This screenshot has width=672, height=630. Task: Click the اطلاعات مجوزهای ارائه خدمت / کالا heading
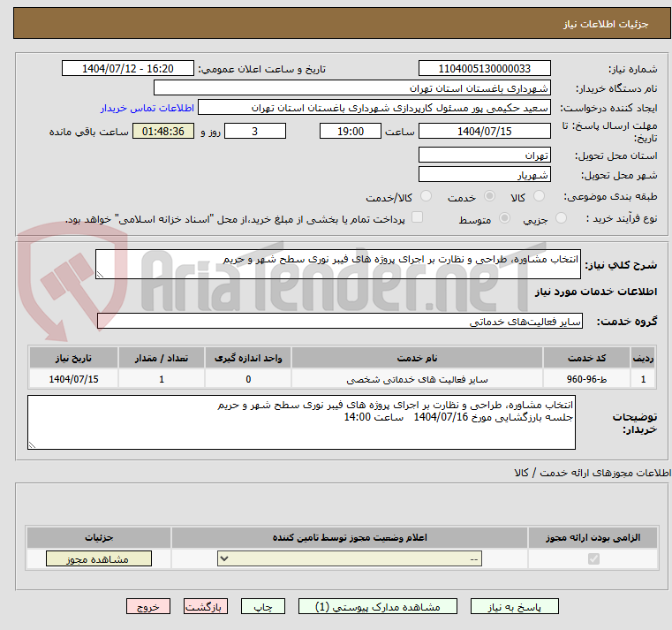593,473
